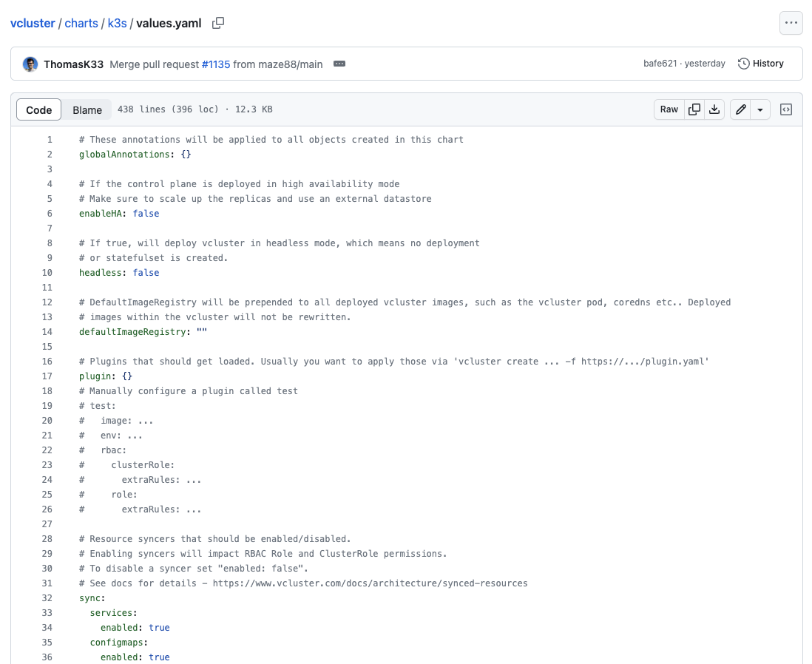Screen dimensions: 812x664
Task: Open the History for this file
Action: (x=760, y=64)
